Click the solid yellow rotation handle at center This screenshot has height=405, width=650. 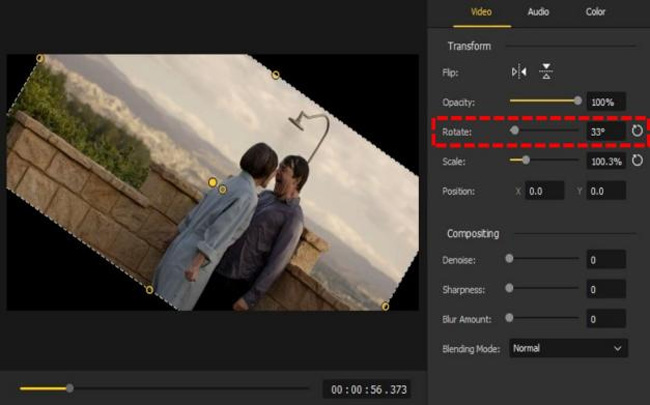click(212, 182)
